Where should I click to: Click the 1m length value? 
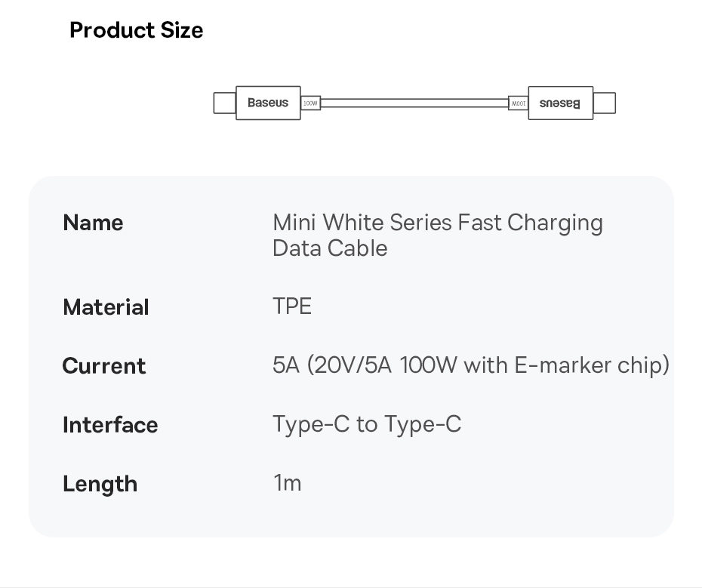[x=287, y=482]
